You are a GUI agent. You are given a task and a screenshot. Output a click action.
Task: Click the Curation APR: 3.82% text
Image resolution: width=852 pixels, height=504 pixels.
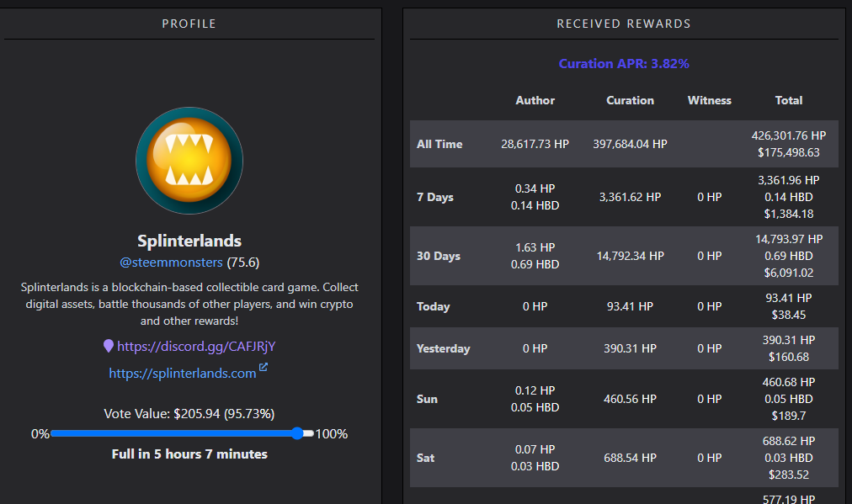(624, 64)
